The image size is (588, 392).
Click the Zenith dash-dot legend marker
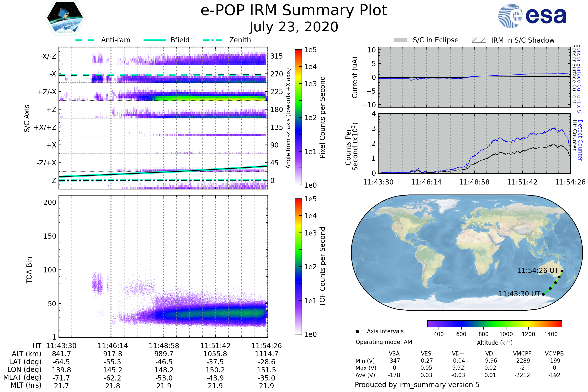coord(213,40)
